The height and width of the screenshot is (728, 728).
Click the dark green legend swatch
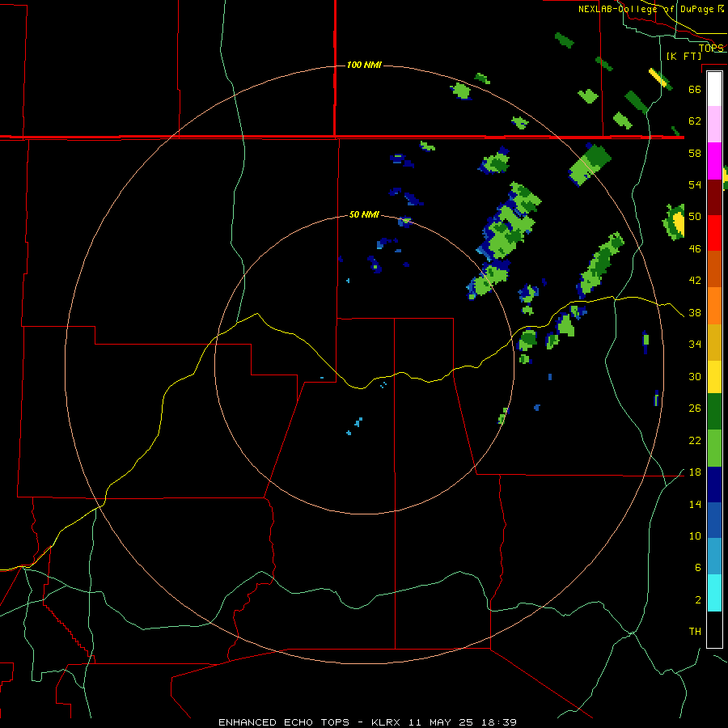point(714,412)
